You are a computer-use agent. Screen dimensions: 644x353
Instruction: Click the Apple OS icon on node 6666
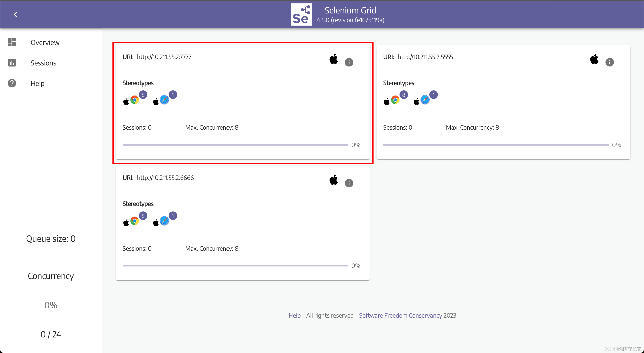(x=333, y=180)
